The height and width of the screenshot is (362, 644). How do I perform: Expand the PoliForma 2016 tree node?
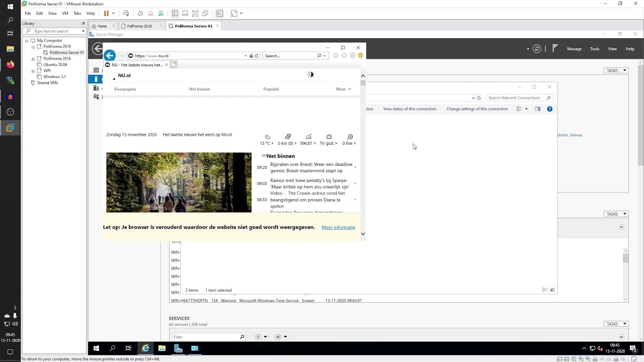click(33, 59)
